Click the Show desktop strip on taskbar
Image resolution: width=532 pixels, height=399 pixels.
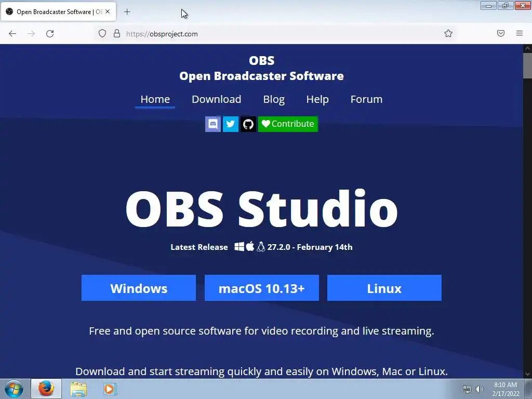[x=528, y=389]
